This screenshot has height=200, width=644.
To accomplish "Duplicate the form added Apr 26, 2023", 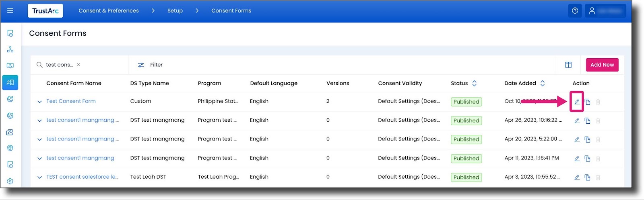I will pos(587,120).
